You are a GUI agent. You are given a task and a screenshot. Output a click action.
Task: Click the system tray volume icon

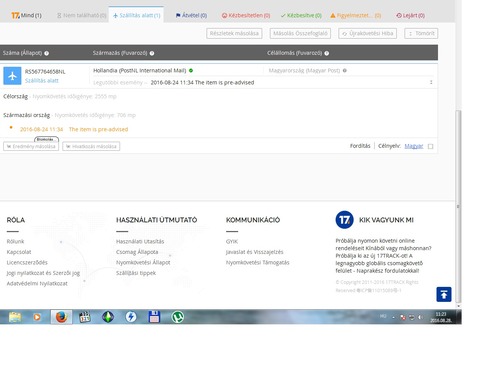tap(420, 317)
